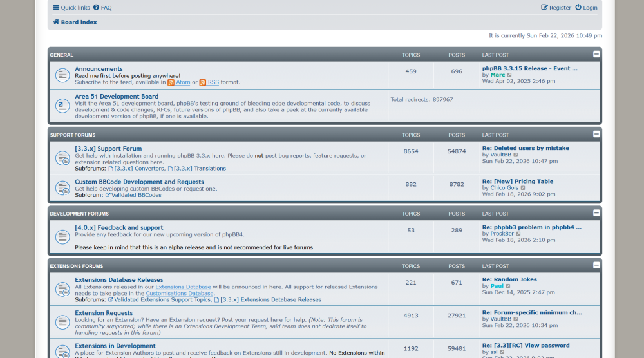This screenshot has width=644, height=358.
Task: Open [4.0.x] Feedback and support forum
Action: pos(118,227)
